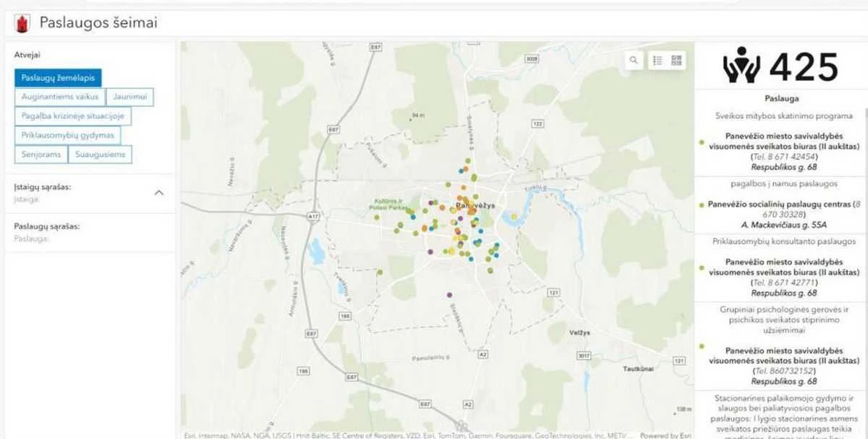Open the map search tool
868x439 pixels.
(x=634, y=61)
